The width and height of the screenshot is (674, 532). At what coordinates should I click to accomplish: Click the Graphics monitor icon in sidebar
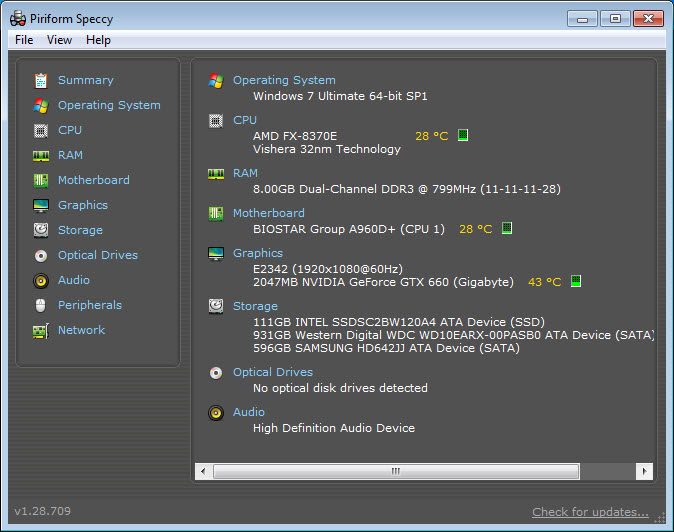pos(41,205)
